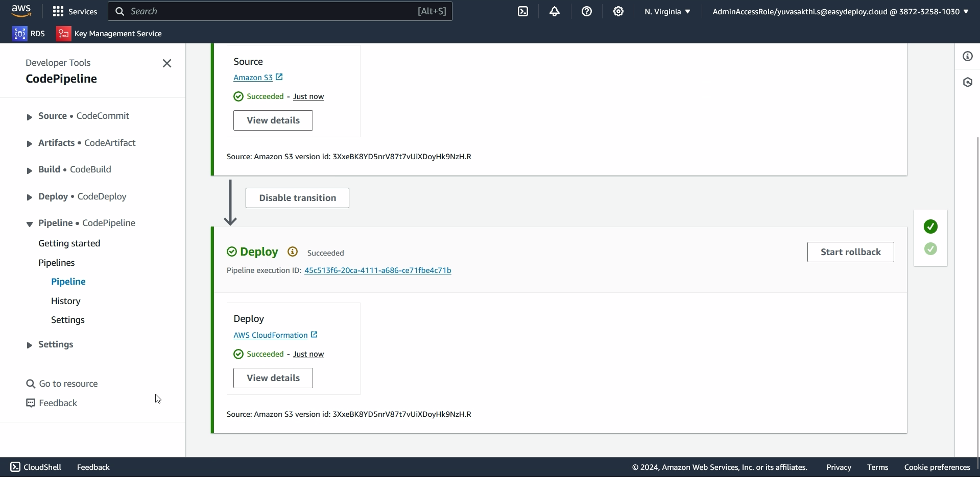View details of the Deploy action
Viewport: 980px width, 477px height.
tap(273, 378)
